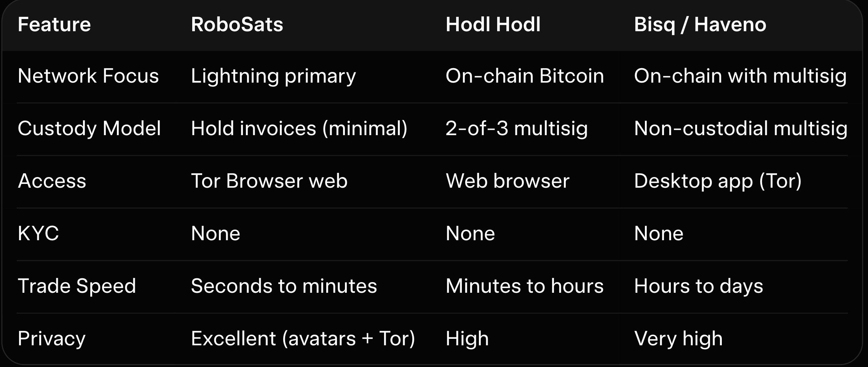Viewport: 868px width, 367px height.
Task: Click the Tor Browser web cell
Action: point(269,181)
